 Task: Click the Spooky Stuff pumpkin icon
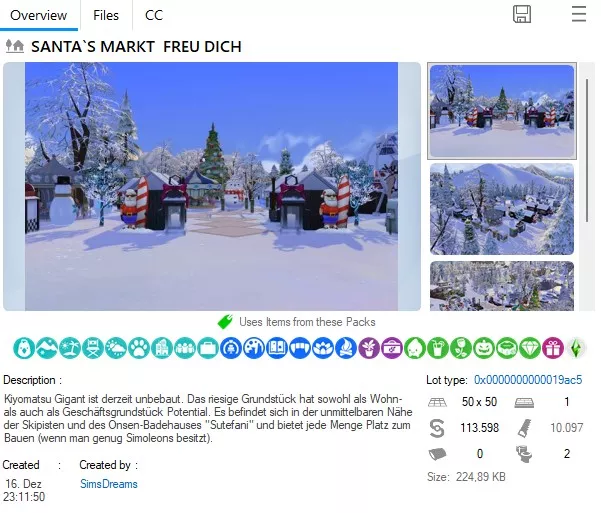(x=484, y=348)
